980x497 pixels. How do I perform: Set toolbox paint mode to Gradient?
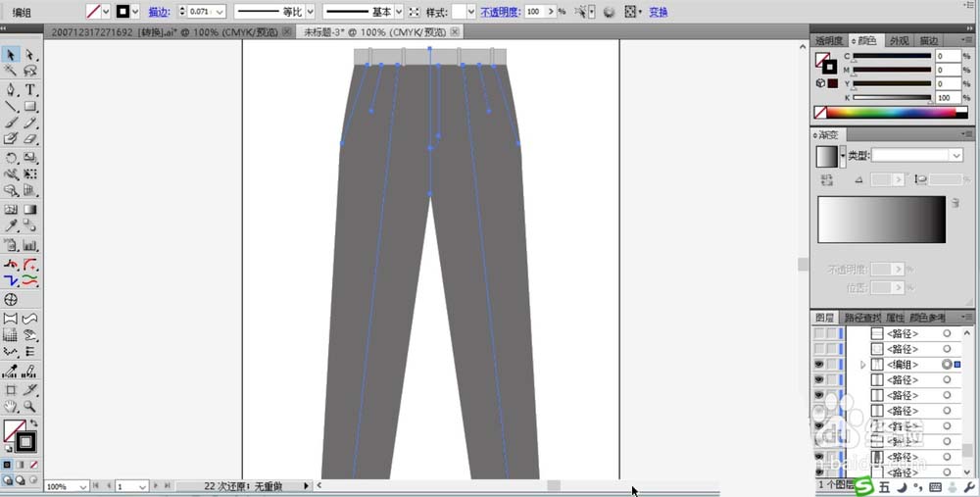tap(20, 465)
